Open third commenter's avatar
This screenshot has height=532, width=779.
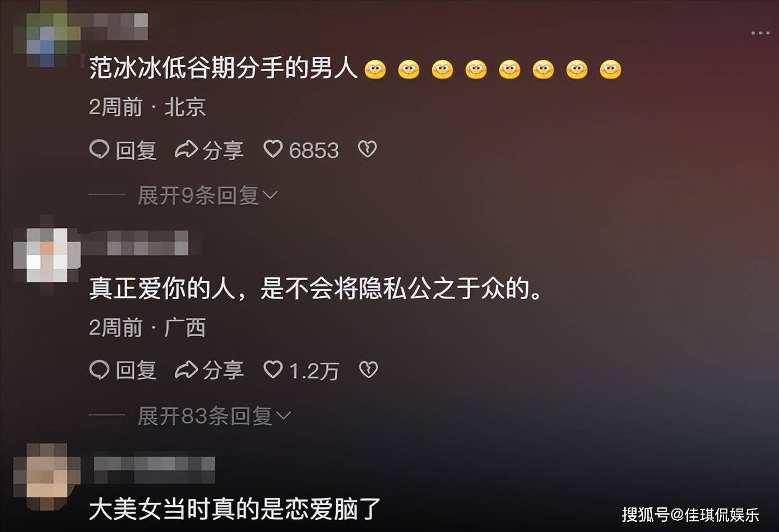click(x=47, y=477)
